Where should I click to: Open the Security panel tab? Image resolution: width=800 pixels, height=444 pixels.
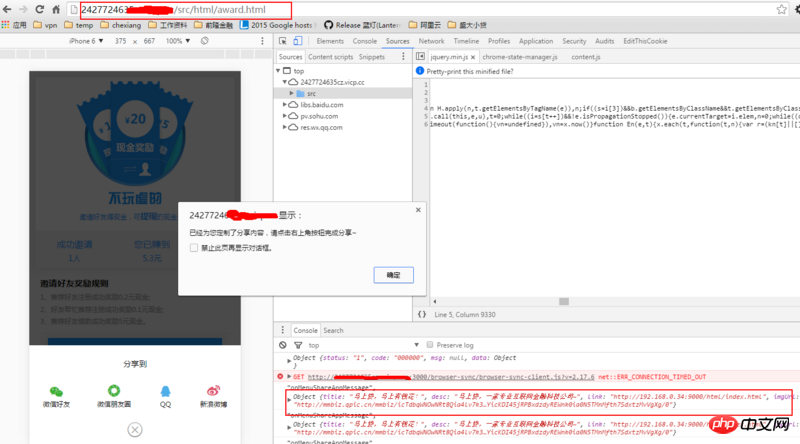coord(574,41)
